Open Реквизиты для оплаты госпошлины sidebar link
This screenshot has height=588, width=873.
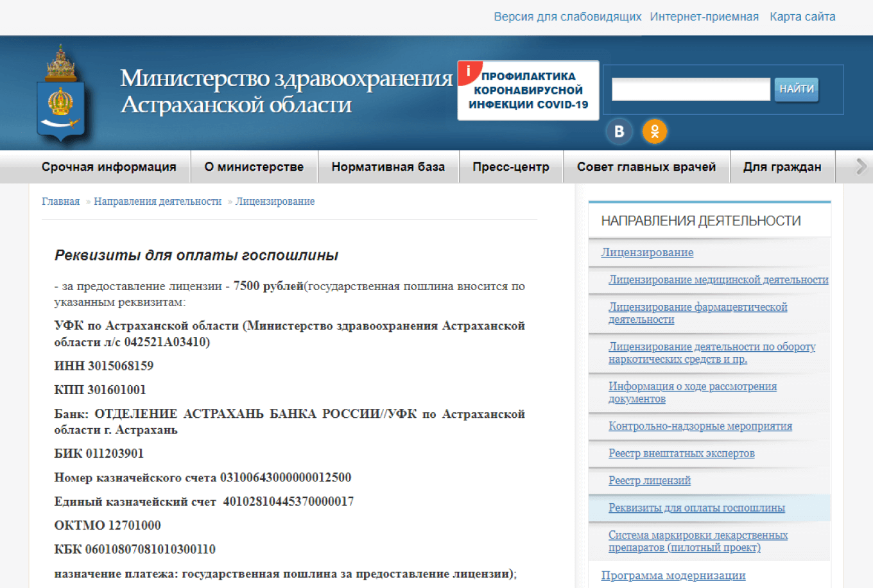pos(696,508)
